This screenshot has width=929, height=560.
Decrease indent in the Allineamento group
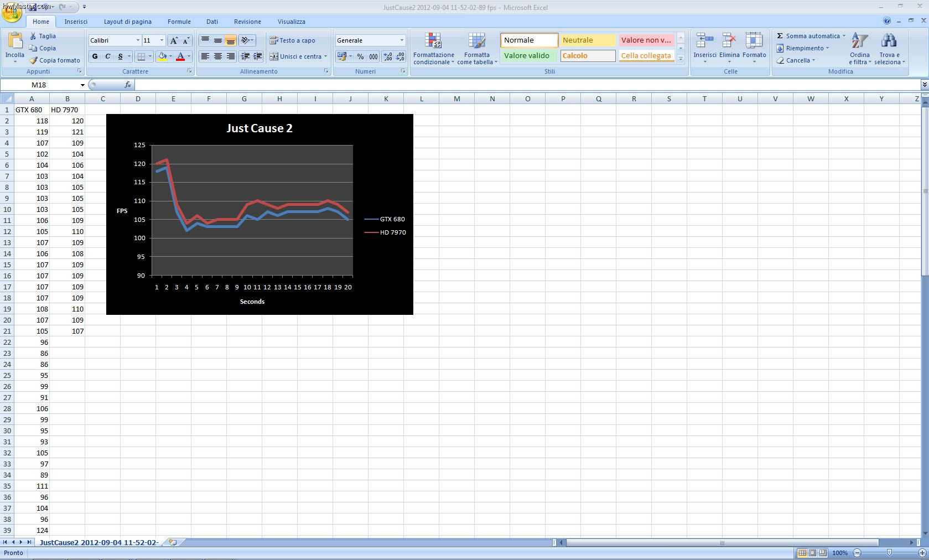[245, 56]
